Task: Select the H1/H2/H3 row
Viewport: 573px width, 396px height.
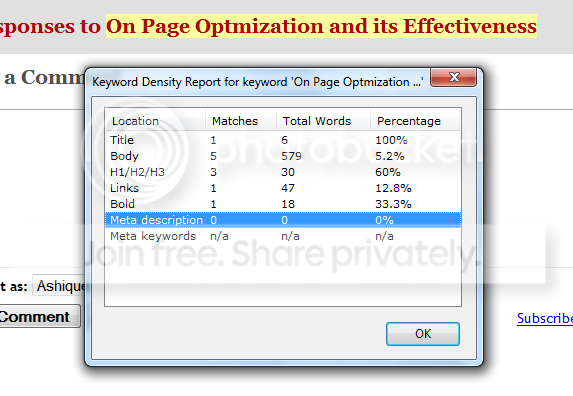Action: (283, 172)
